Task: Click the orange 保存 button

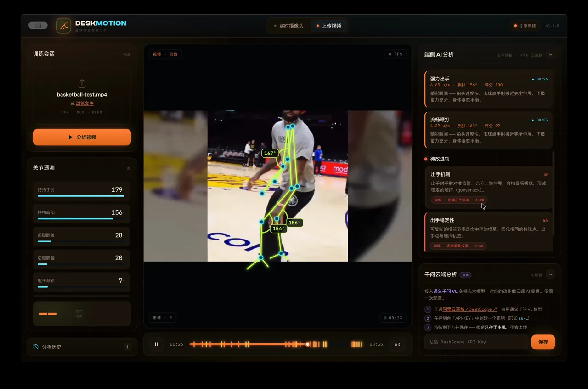Action: 543,342
